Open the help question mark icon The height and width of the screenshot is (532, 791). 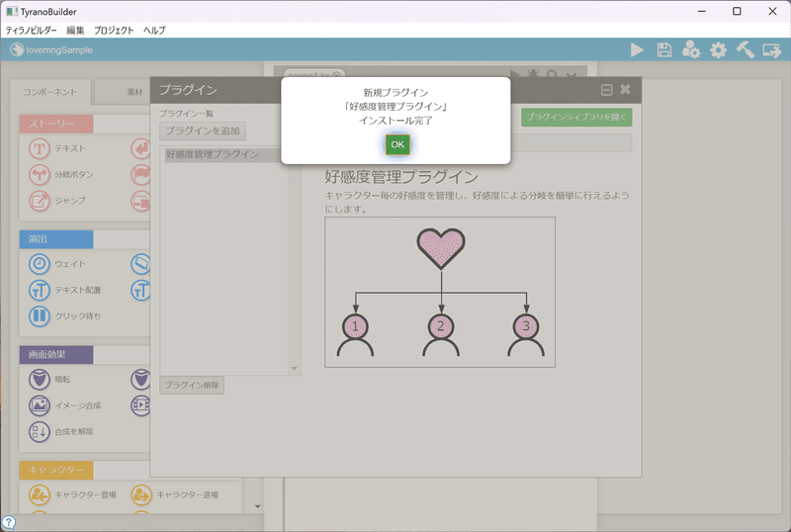(x=8, y=523)
